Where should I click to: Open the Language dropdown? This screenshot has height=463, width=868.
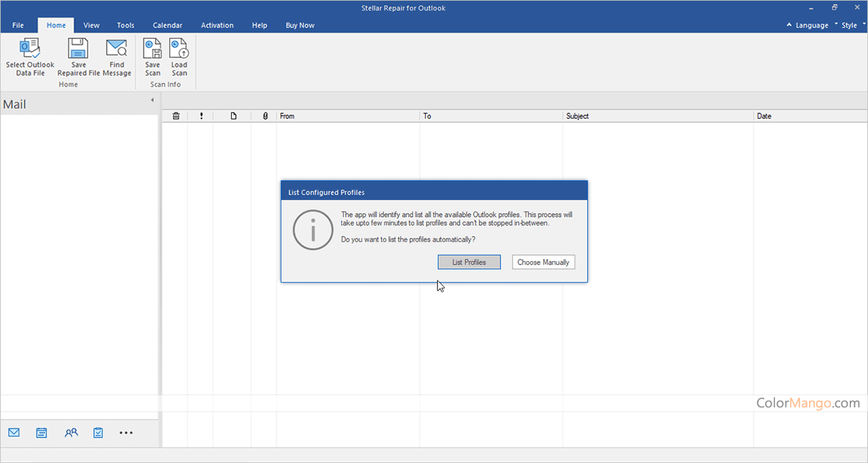click(x=812, y=25)
